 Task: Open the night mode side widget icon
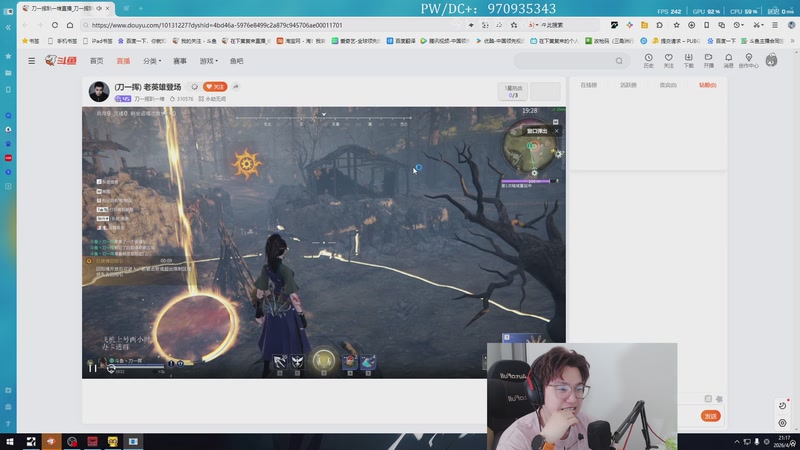point(783,406)
